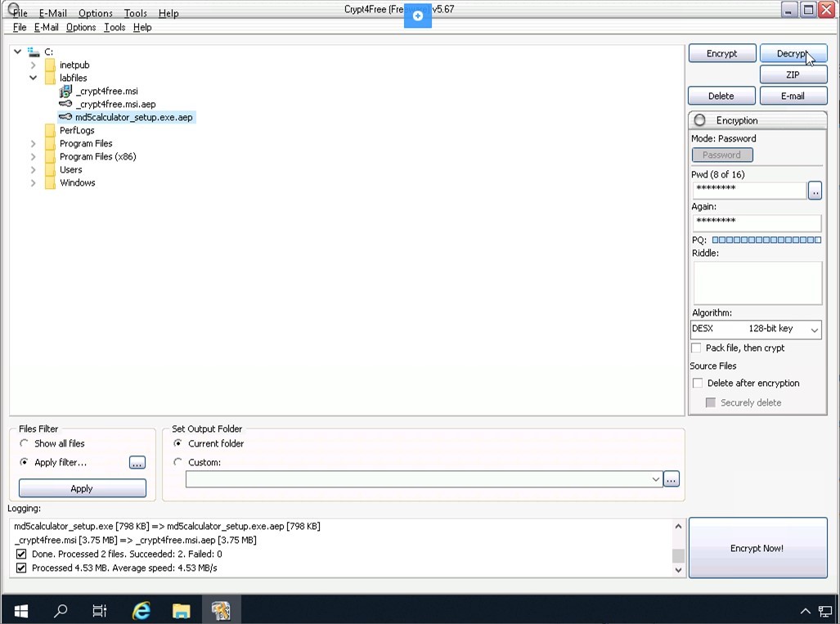Image resolution: width=840 pixels, height=624 pixels.
Task: Select Custom output folder radio button
Action: tap(178, 462)
